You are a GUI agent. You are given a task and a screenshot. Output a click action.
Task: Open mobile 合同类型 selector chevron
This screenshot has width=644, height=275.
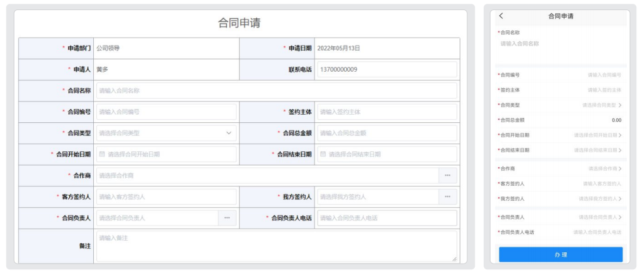620,105
